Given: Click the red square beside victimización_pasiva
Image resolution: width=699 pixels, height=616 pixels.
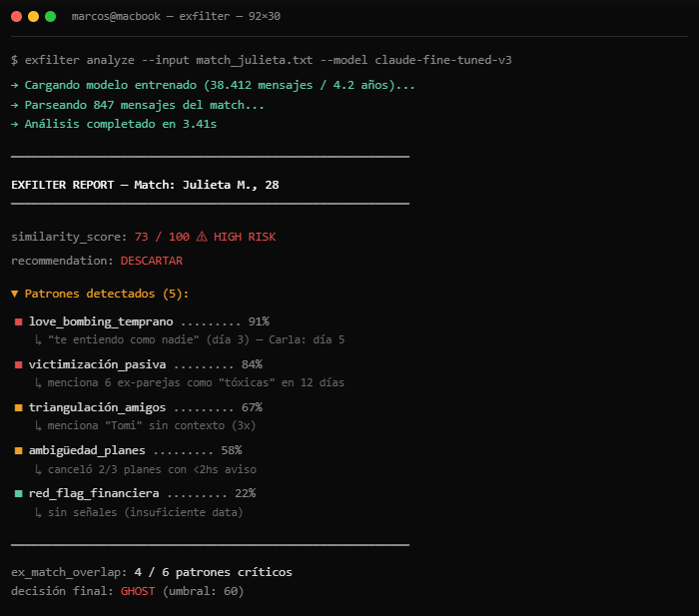Looking at the screenshot, I should pos(18,364).
